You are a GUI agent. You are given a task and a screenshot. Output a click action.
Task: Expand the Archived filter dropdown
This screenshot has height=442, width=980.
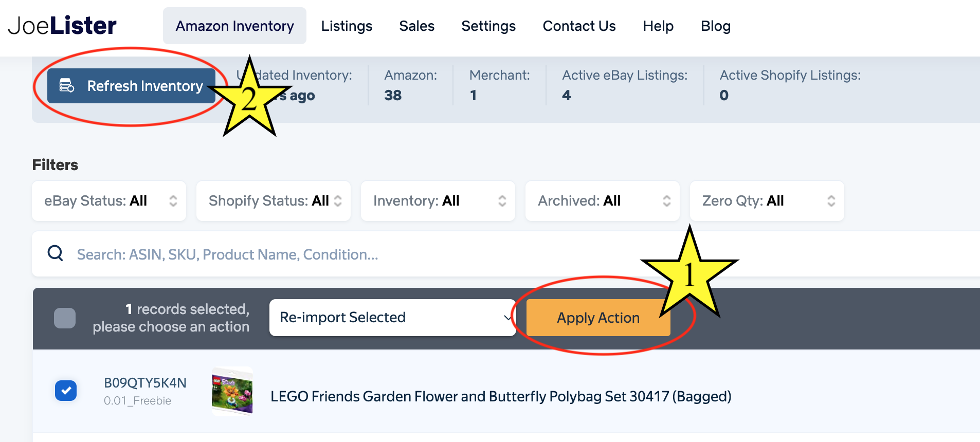[x=603, y=201]
